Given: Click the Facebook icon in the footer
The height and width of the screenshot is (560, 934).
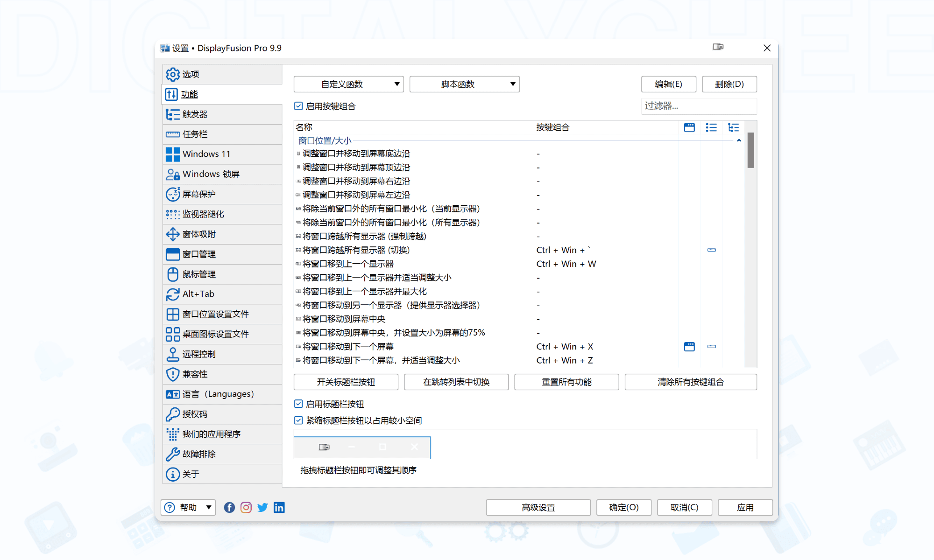Looking at the screenshot, I should [229, 507].
